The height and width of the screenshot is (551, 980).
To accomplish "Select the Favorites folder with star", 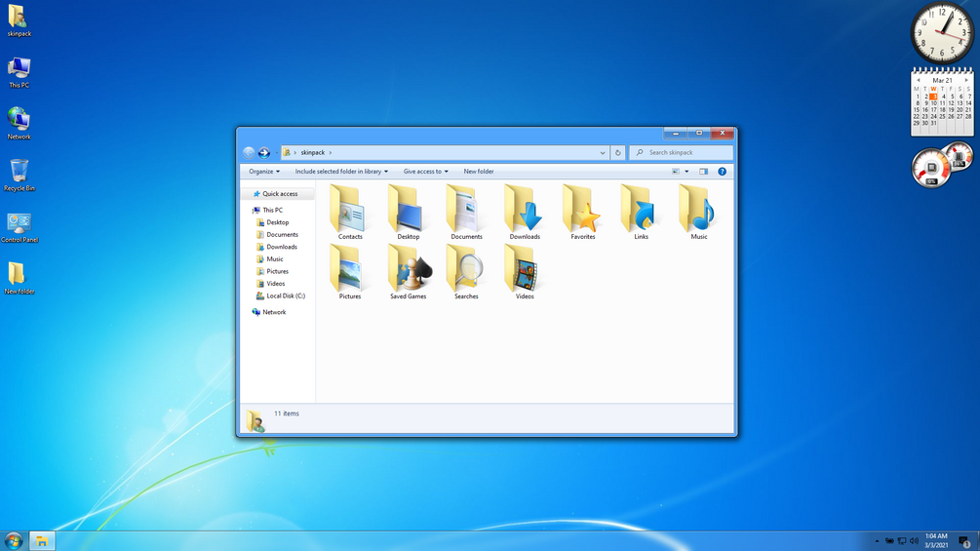I will (582, 213).
